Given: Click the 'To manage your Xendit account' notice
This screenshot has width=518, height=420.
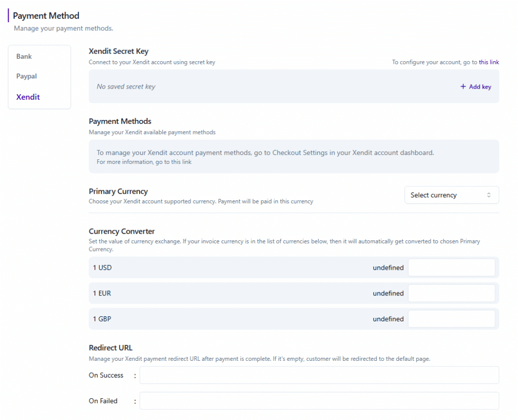Looking at the screenshot, I should [x=265, y=153].
